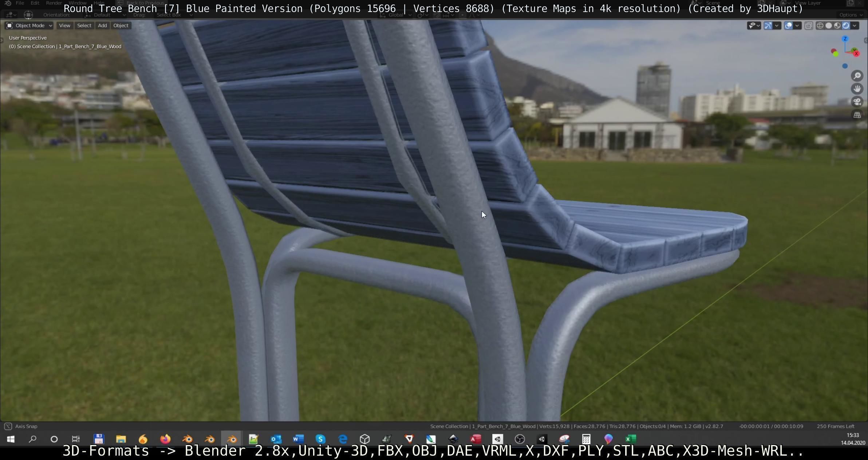Click the Zoom view magnifier gizmo
The image size is (868, 460).
pos(857,76)
